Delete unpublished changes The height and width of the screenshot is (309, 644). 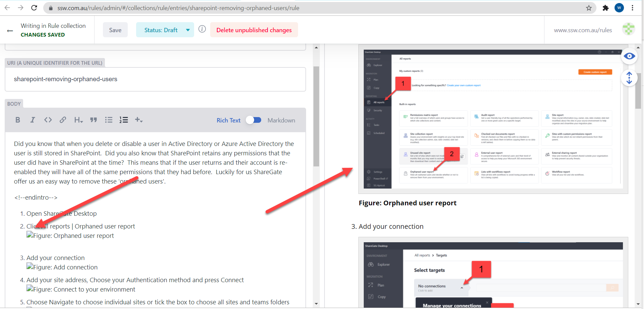click(254, 30)
